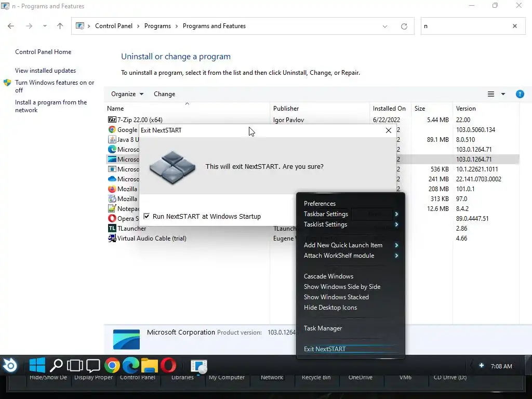Click the Google Chrome icon in program list
Image resolution: width=532 pixels, height=399 pixels.
coord(112,129)
